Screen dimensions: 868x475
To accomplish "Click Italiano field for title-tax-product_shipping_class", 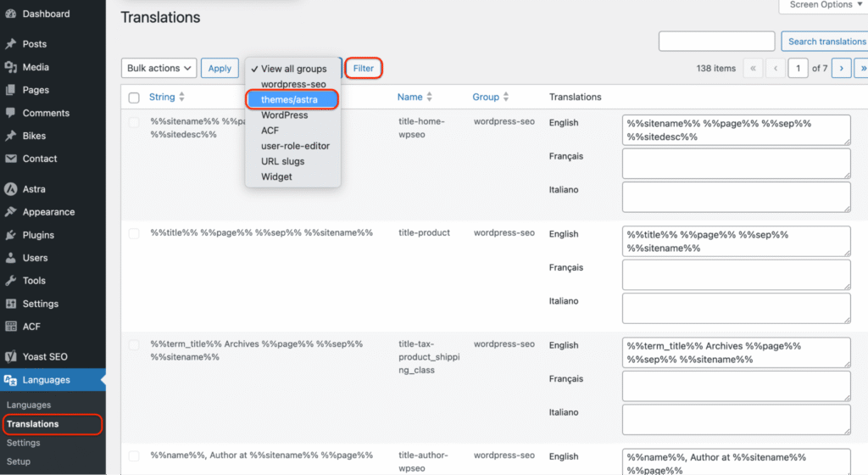I will (737, 420).
